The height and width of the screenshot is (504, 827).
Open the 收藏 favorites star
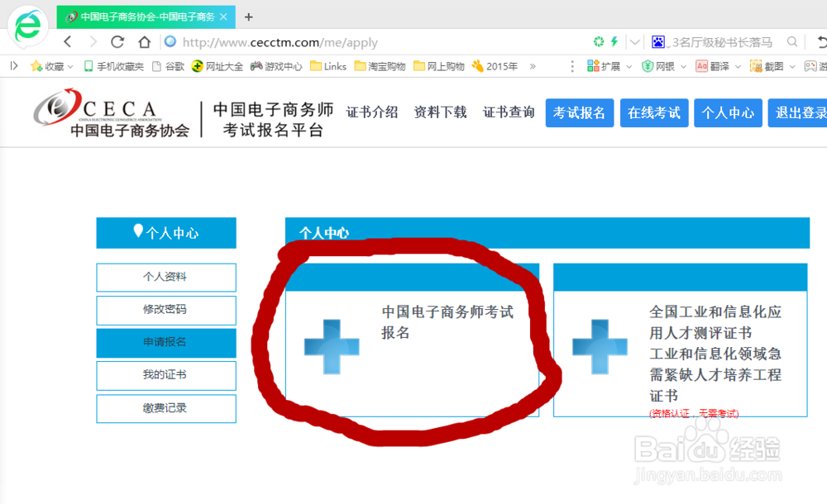coord(36,66)
